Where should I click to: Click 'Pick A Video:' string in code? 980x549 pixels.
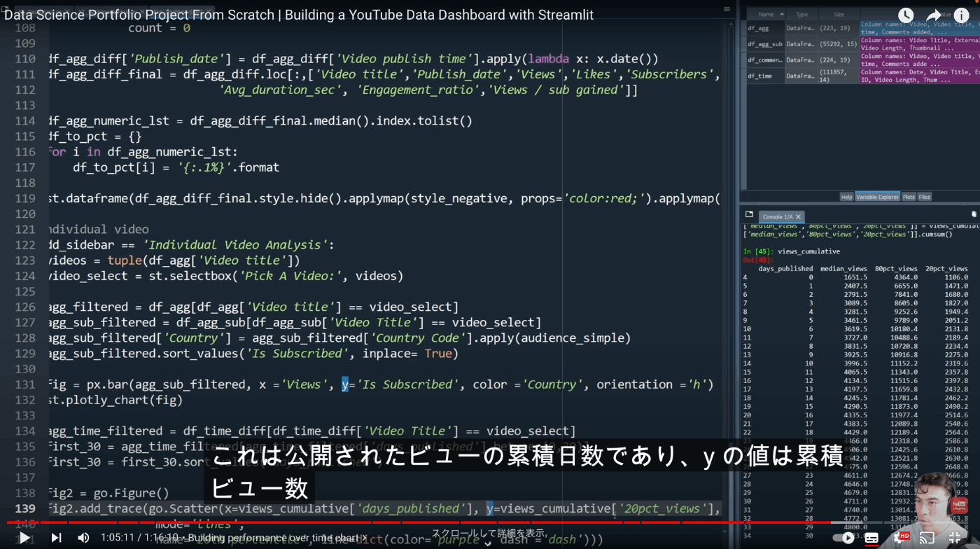coord(292,276)
